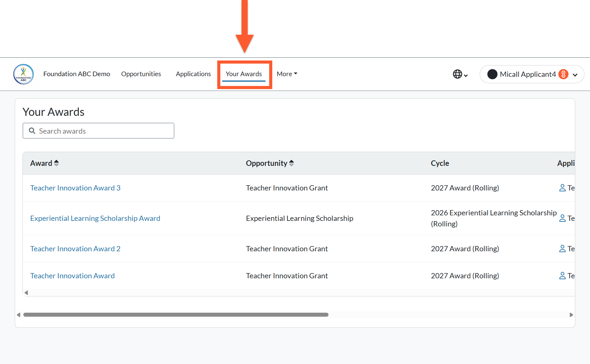Click the horizontal scrollbar thumb
This screenshot has height=364, width=590.
point(176,315)
